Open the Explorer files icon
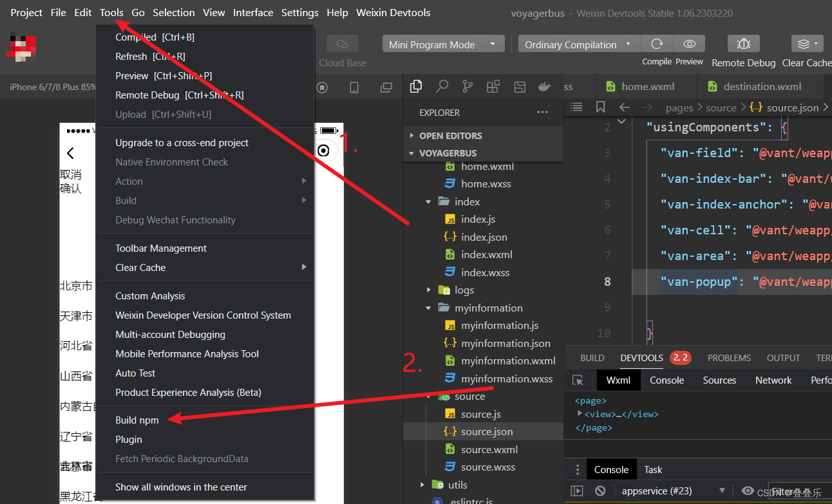The height and width of the screenshot is (504, 832). (416, 86)
